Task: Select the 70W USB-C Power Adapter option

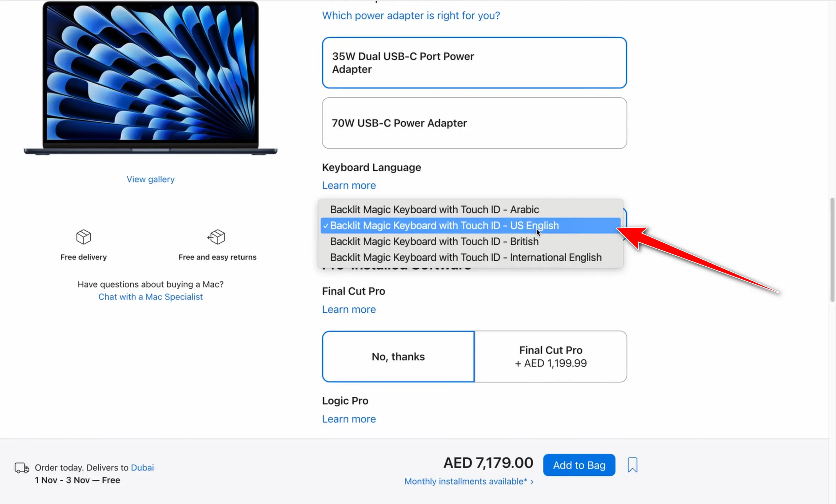Action: tap(474, 123)
